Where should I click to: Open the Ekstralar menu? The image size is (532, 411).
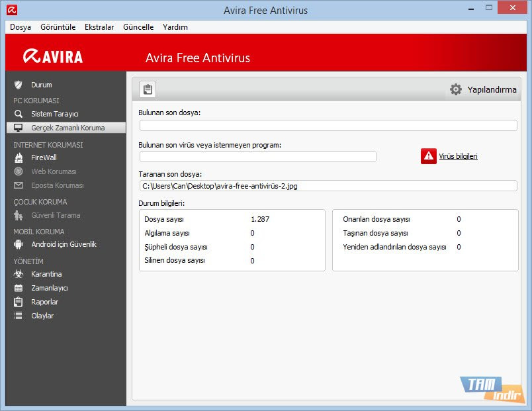tap(99, 27)
